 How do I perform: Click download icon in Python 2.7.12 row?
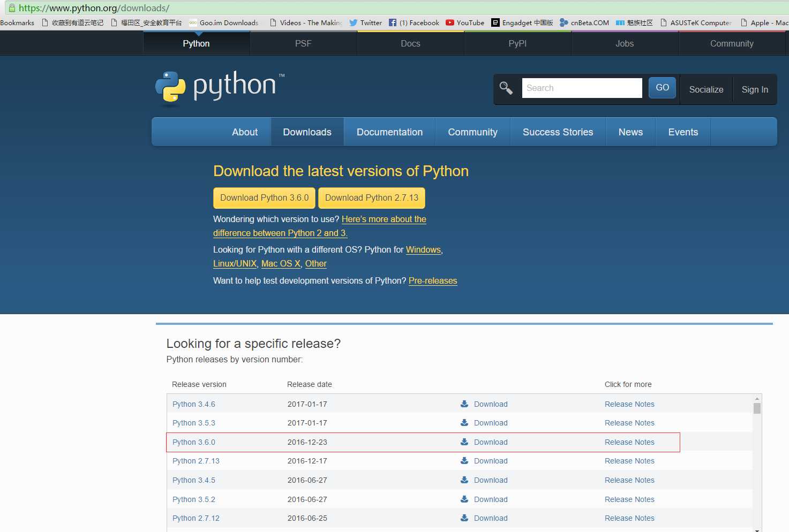click(464, 518)
